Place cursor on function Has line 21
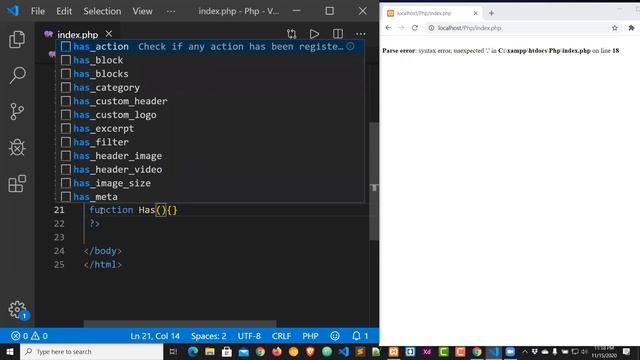This screenshot has width=640, height=360. [133, 210]
